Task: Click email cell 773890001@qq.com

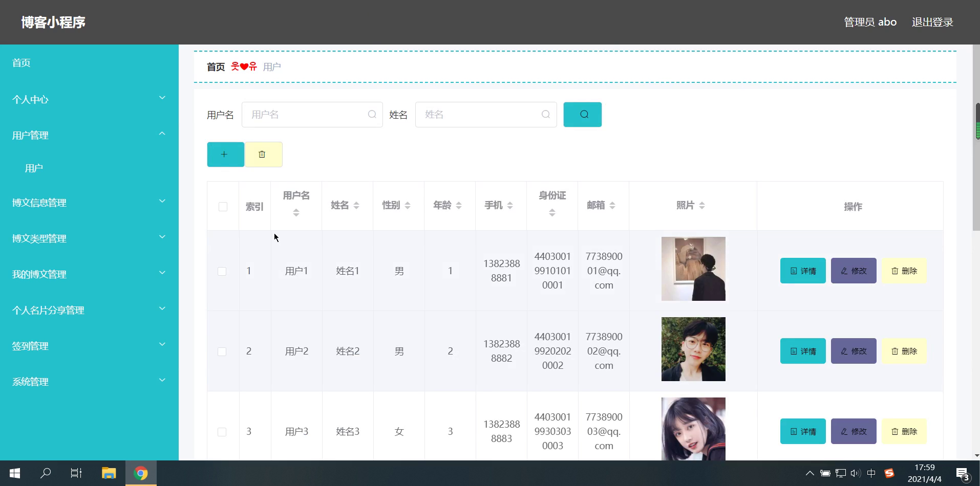Action: coord(604,271)
